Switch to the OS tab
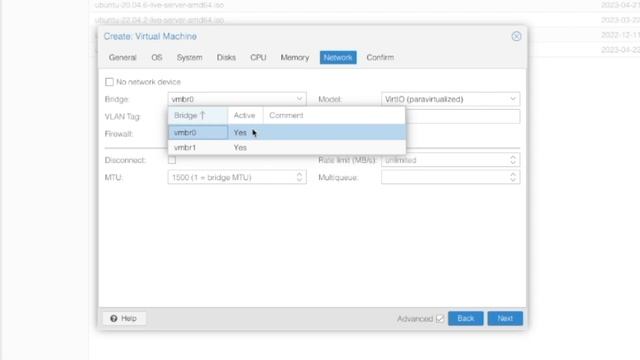The height and width of the screenshot is (360, 640). coord(157,58)
